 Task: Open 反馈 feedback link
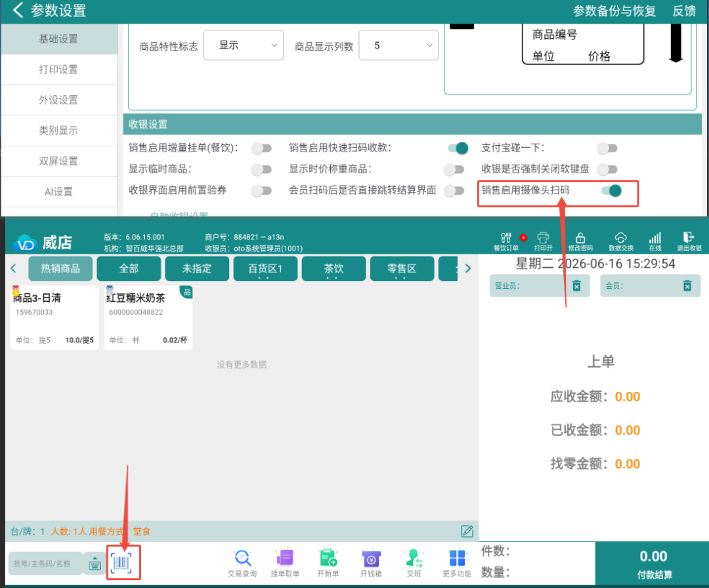click(x=683, y=11)
